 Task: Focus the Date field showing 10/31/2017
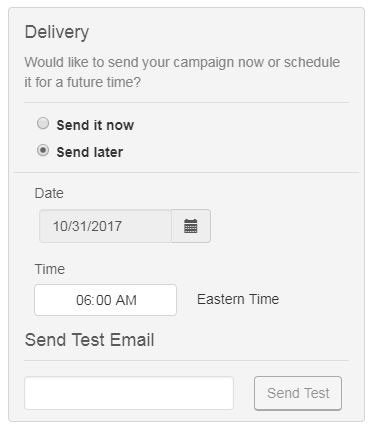105,226
